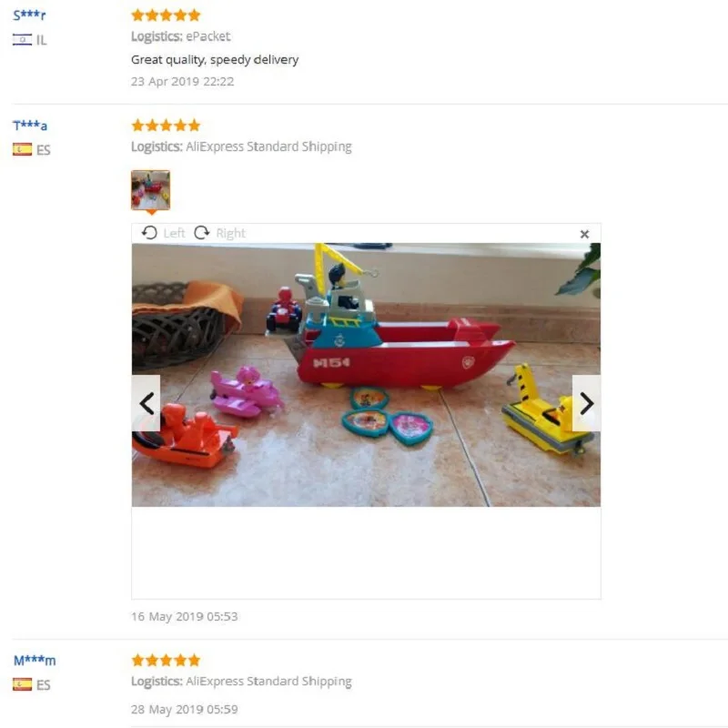
Task: Show previous review photo
Action: click(147, 403)
